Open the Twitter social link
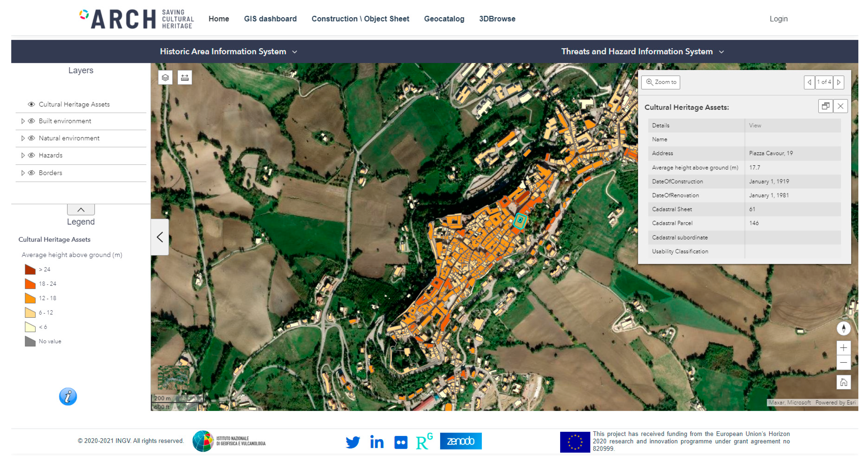Image resolution: width=868 pixels, height=461 pixels. pyautogui.click(x=352, y=442)
